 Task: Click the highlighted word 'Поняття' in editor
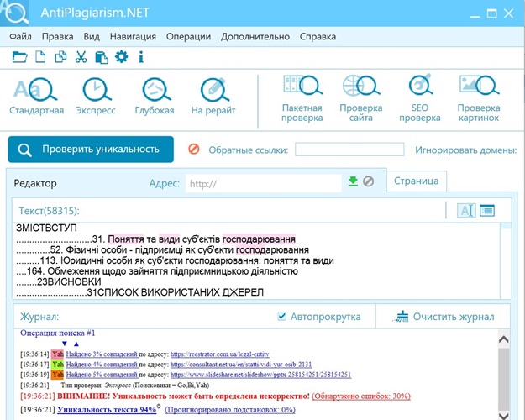click(x=126, y=239)
